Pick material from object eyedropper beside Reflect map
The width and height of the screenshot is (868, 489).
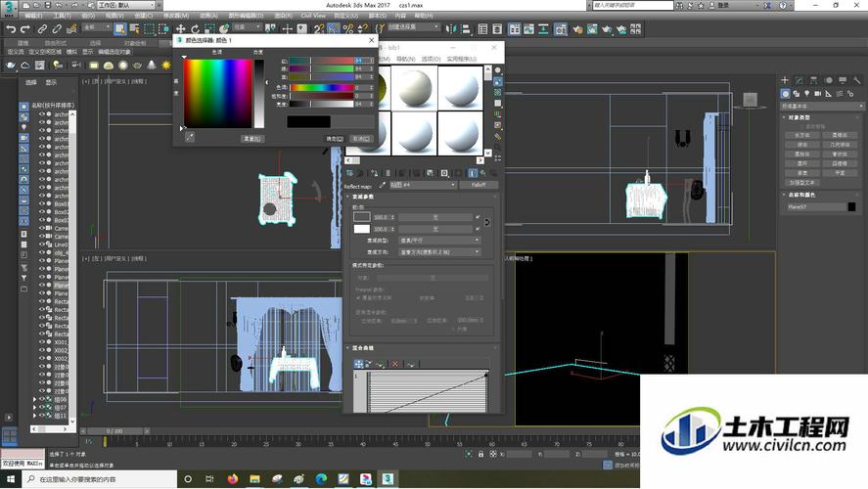(x=382, y=185)
